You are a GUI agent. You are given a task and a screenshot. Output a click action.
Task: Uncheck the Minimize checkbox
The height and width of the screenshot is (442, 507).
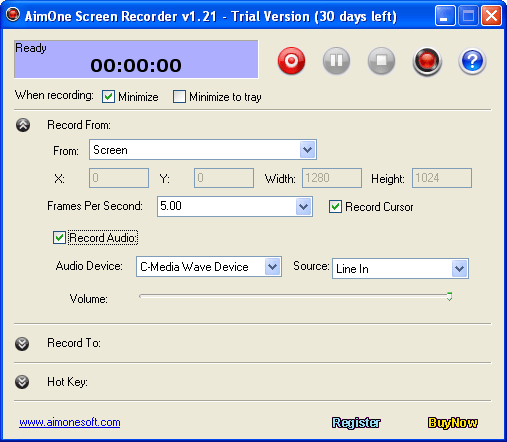tap(108, 97)
